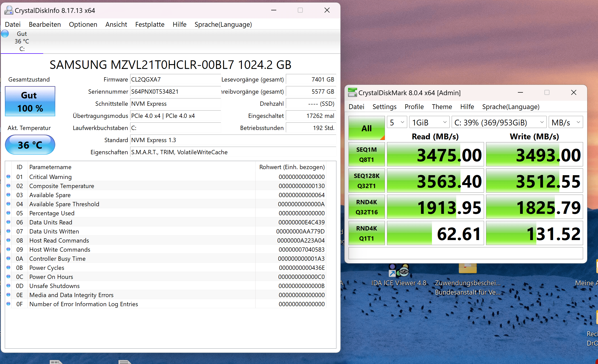Open Ansicht menu in CrystalDiskInfo

tap(116, 24)
